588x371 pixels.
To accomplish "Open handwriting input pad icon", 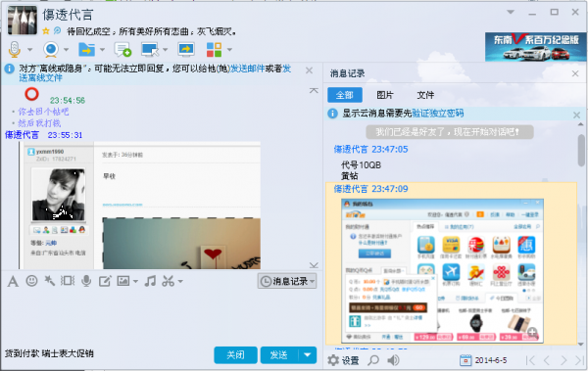I will point(105,281).
